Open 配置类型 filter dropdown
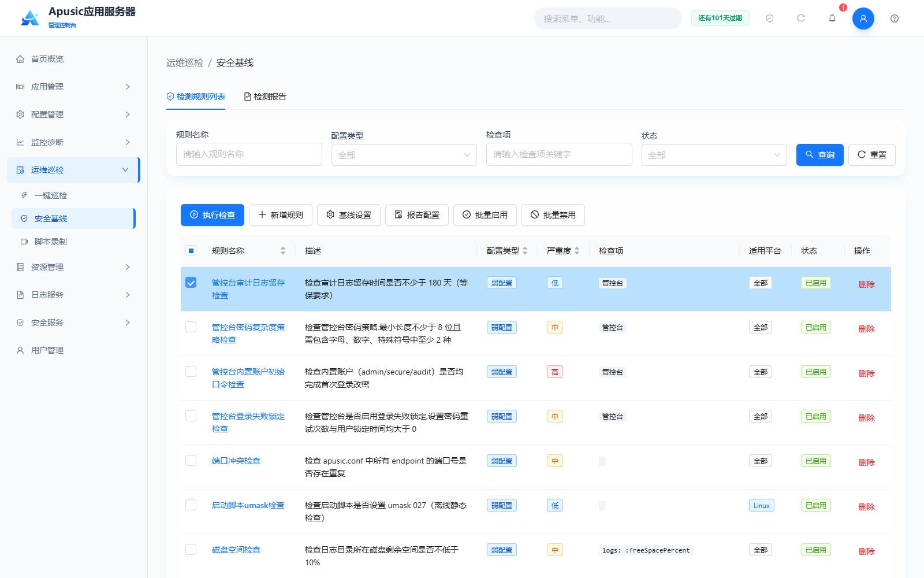Image resolution: width=924 pixels, height=578 pixels. [x=404, y=155]
